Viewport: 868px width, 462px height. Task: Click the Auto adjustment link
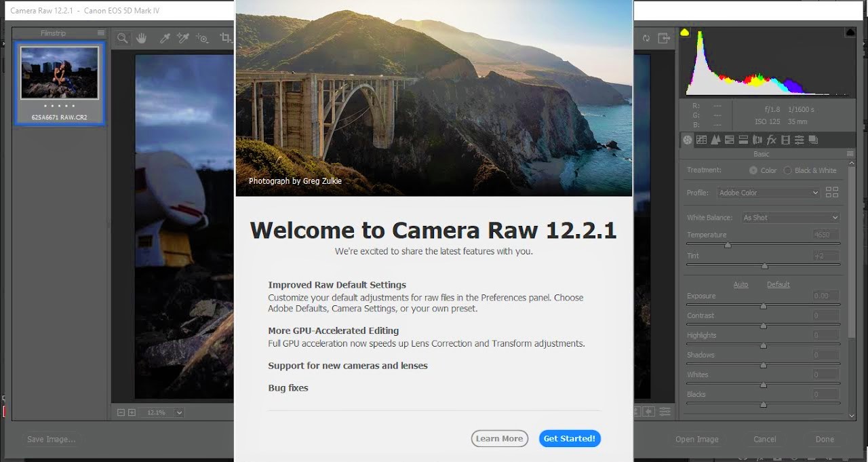741,284
